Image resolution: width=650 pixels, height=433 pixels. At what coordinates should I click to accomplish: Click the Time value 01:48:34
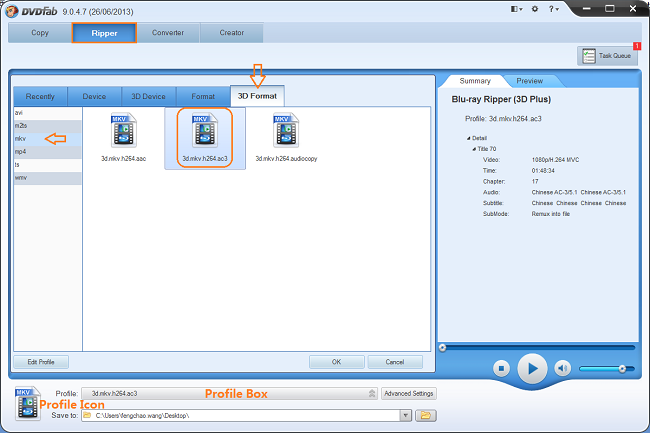click(543, 171)
